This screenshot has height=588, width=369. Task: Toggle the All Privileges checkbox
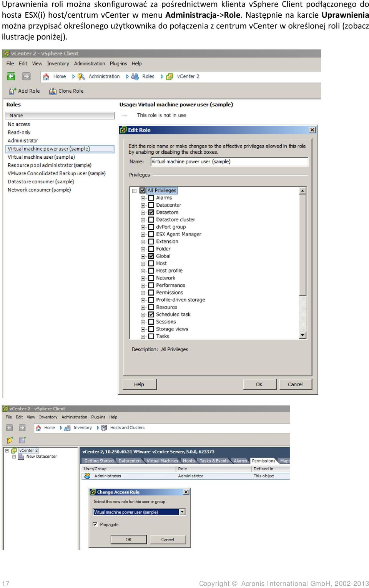click(143, 191)
